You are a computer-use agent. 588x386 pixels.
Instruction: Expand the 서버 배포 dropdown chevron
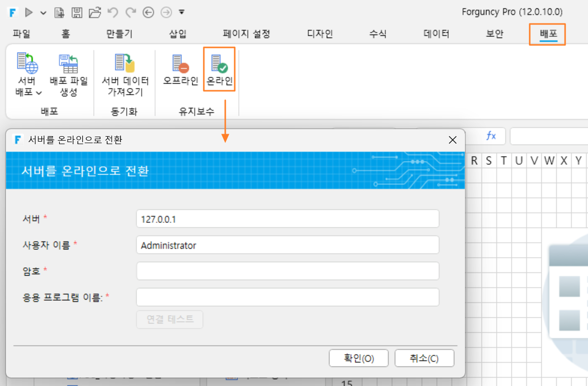(39, 93)
